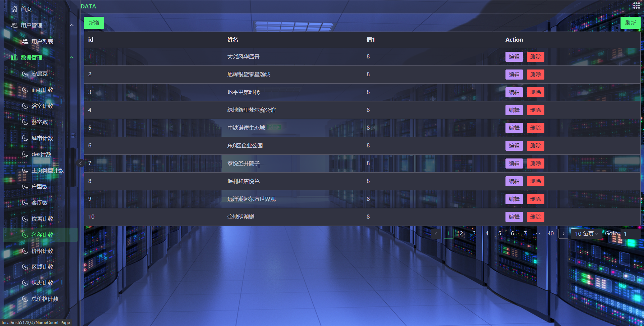Click the moon icon next to 卧室数

tap(25, 122)
